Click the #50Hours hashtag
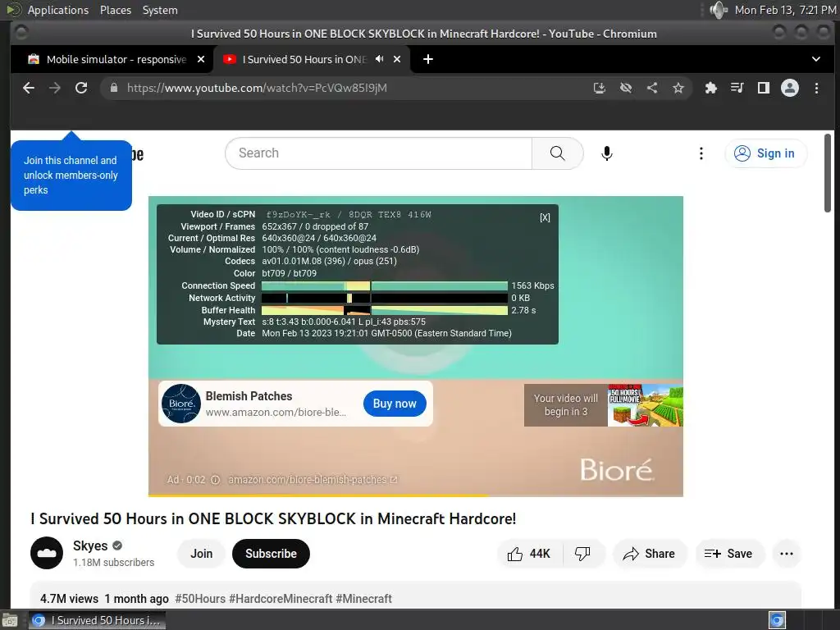The height and width of the screenshot is (630, 840). 200,598
